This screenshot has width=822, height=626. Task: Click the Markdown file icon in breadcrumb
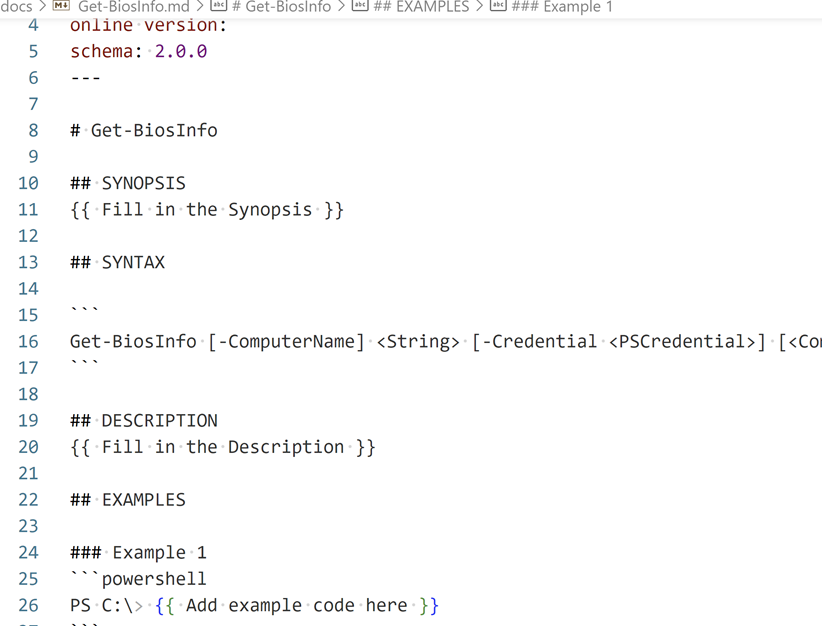(x=61, y=6)
